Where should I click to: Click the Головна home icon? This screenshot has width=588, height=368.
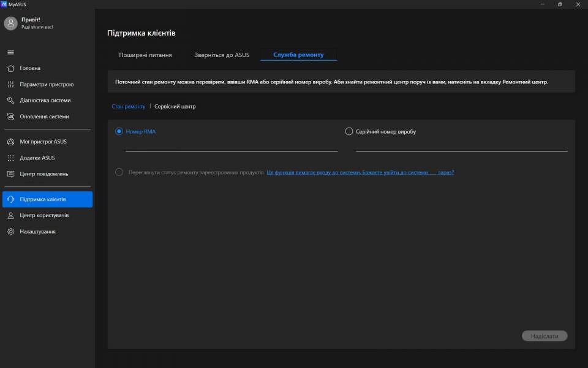(10, 68)
